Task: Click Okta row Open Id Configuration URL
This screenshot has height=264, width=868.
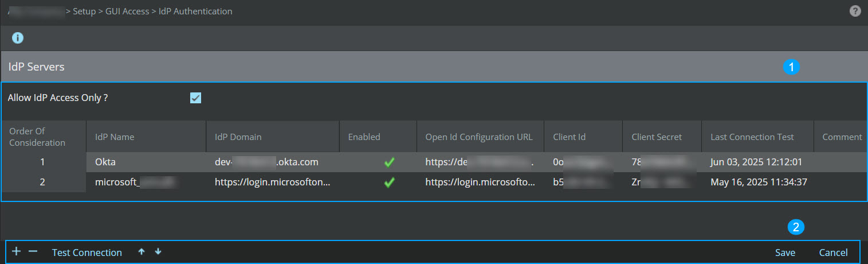Action: pos(480,162)
